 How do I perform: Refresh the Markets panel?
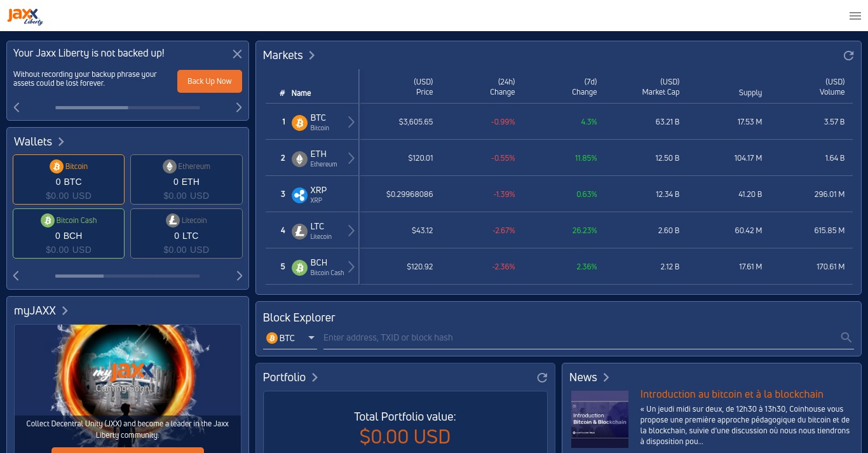[848, 56]
